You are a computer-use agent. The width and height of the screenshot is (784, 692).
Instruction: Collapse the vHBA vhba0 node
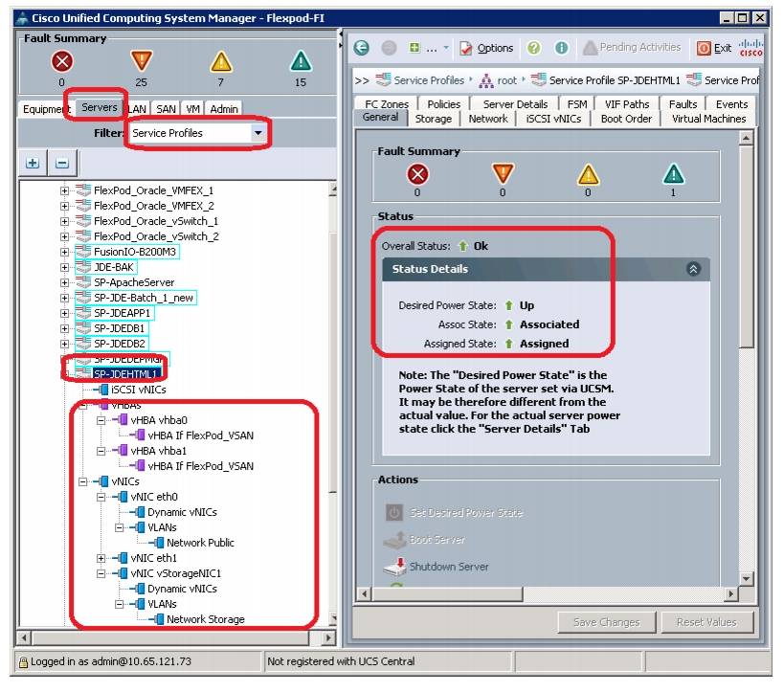click(101, 420)
